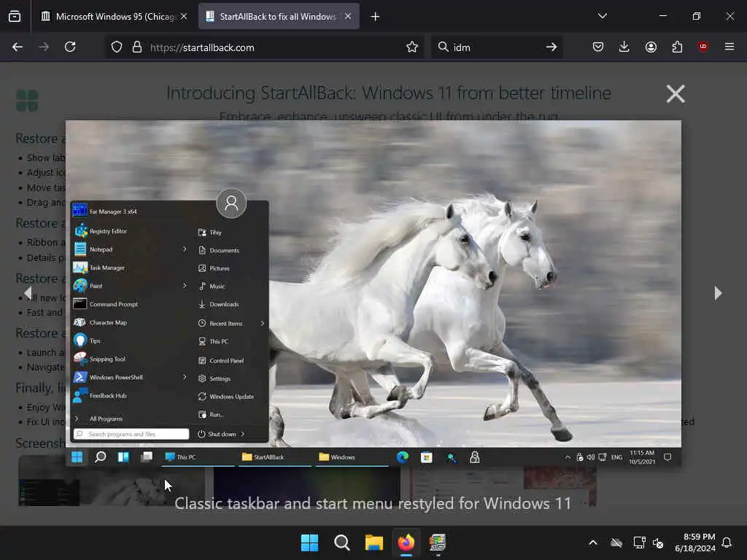Click the Windows Start button on taskbar
Screen dimensions: 747x560
(x=309, y=542)
